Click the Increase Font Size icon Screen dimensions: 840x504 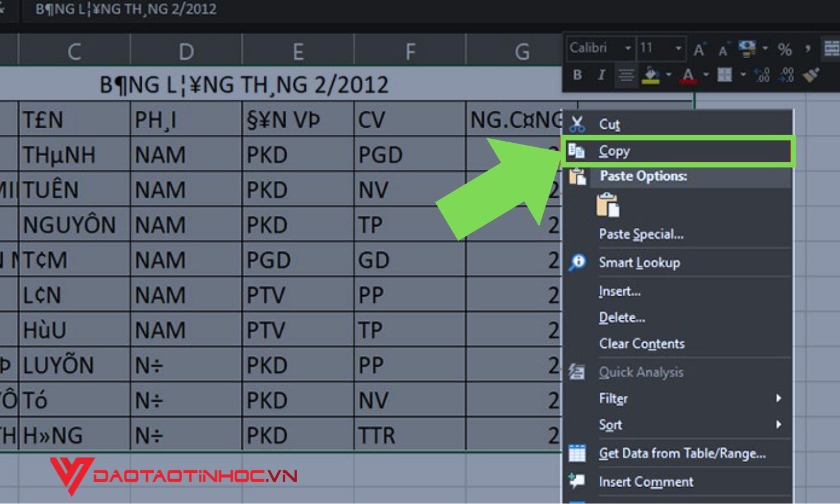[699, 50]
